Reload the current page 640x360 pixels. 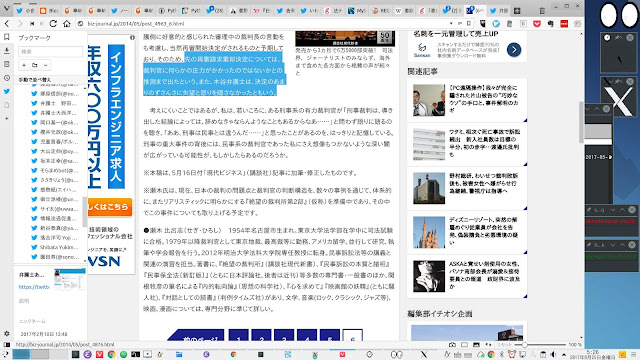(x=53, y=24)
